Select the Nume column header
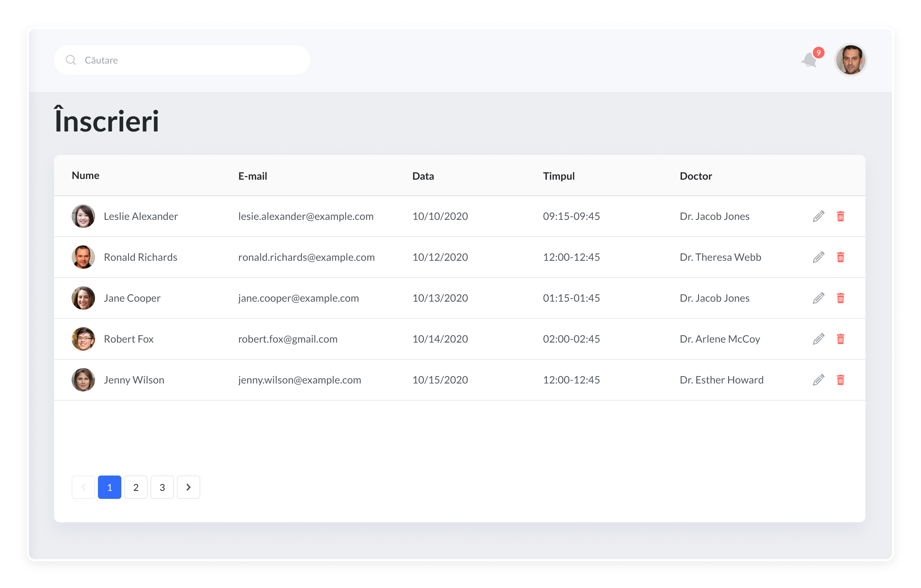This screenshot has height=588, width=921. coord(85,176)
